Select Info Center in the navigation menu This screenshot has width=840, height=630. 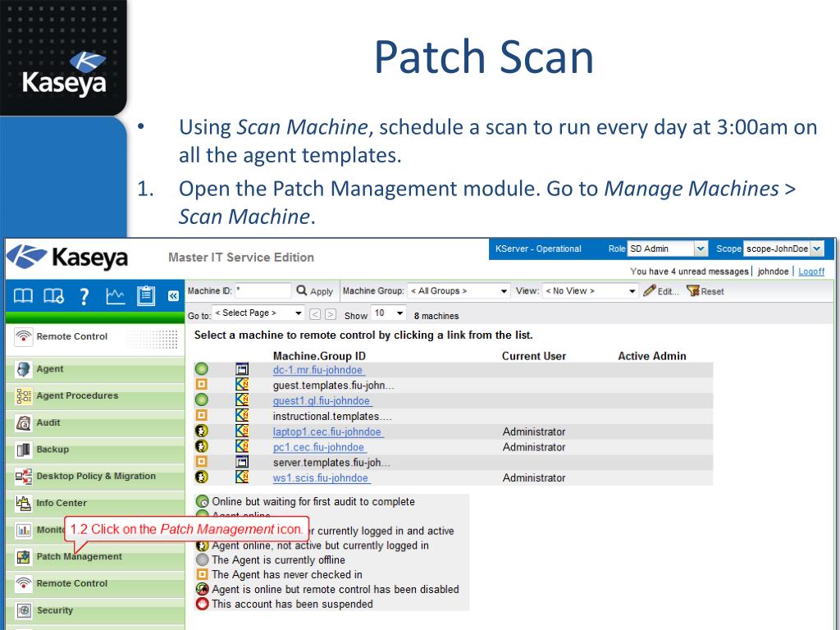pyautogui.click(x=61, y=503)
